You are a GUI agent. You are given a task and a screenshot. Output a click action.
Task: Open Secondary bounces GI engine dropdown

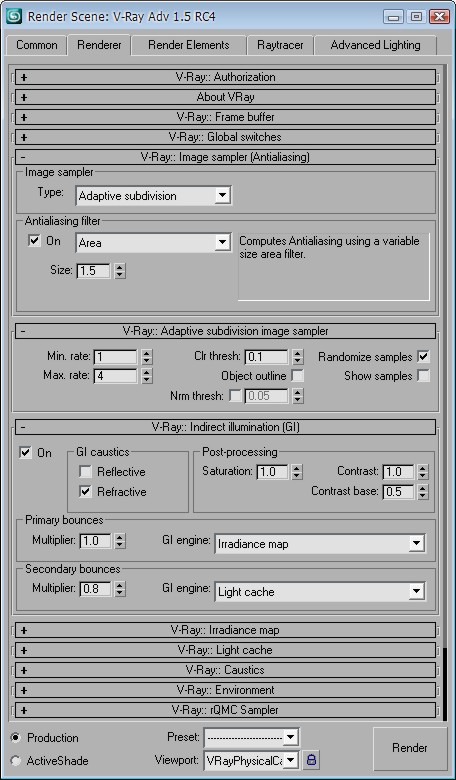point(320,591)
